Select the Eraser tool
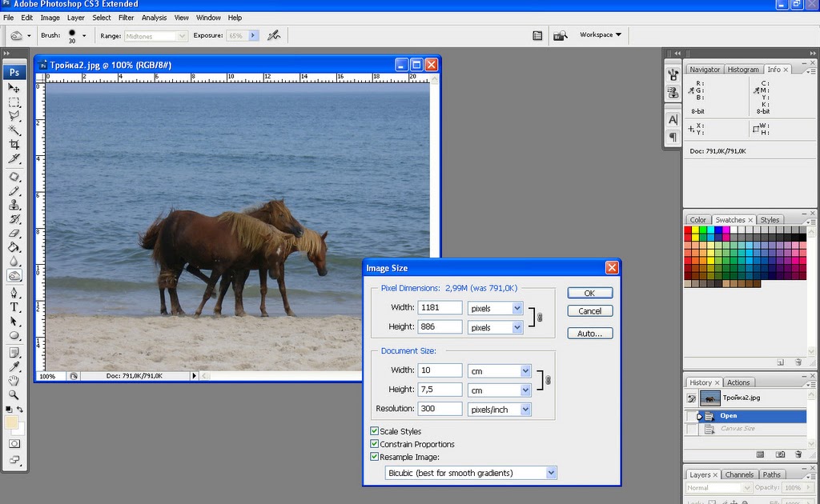 pyautogui.click(x=14, y=234)
